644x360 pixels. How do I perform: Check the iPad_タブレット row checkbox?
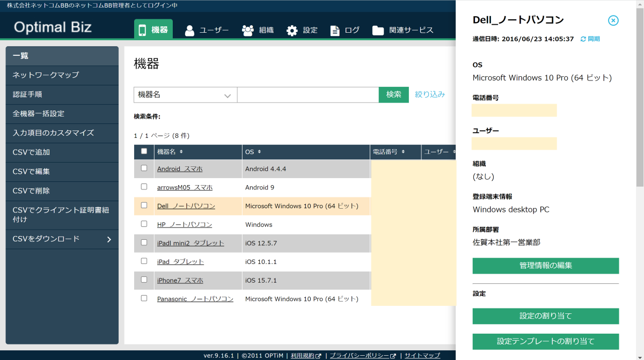click(x=144, y=261)
